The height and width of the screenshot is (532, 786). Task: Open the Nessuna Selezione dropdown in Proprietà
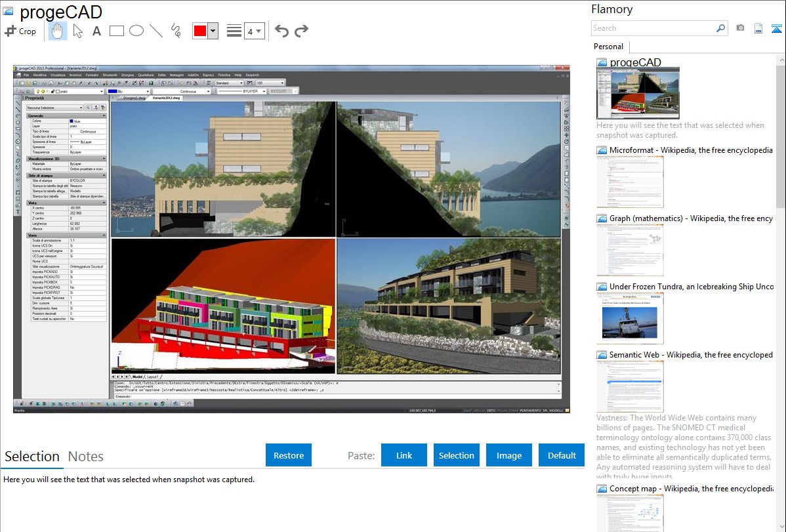click(x=54, y=108)
